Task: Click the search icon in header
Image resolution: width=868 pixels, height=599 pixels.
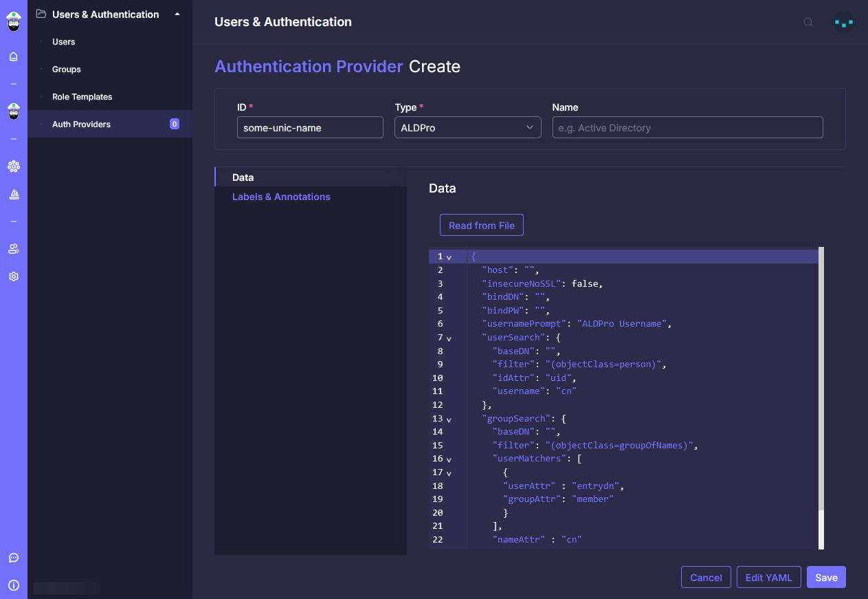Action: [x=808, y=22]
